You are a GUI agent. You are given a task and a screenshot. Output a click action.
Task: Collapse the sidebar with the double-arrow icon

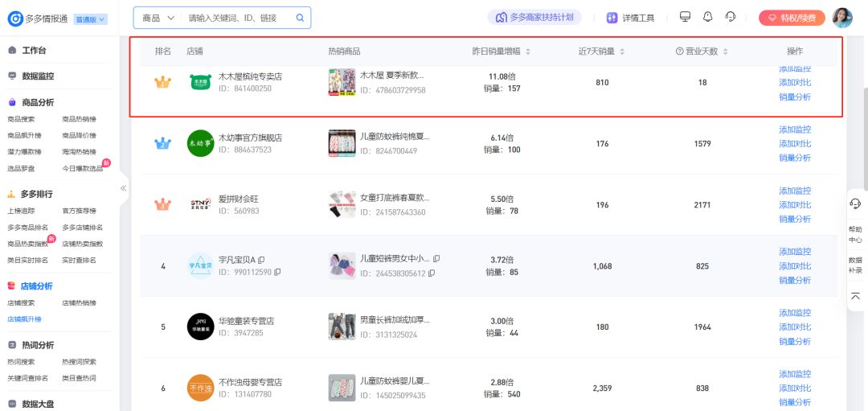pyautogui.click(x=124, y=188)
